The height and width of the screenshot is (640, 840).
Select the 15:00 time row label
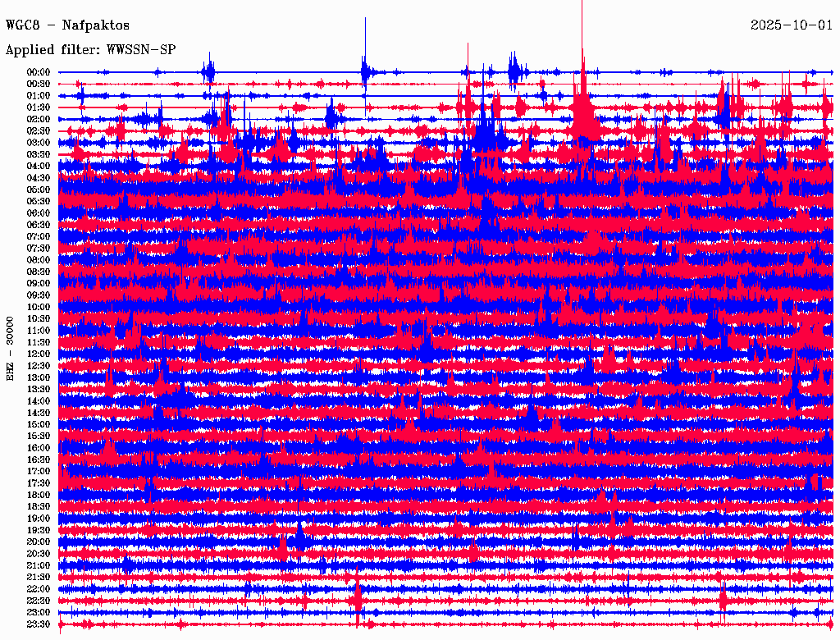[39, 424]
